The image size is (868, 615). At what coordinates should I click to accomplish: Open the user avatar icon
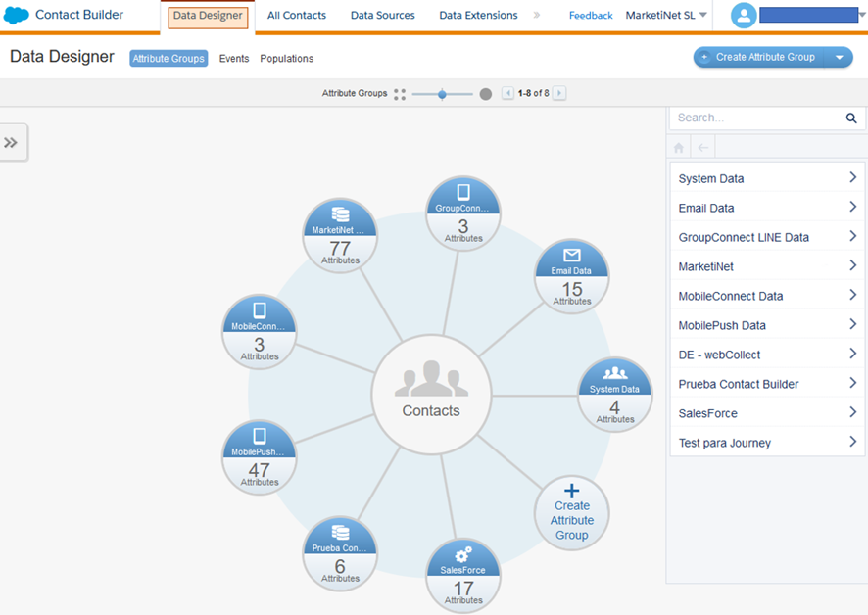744,16
